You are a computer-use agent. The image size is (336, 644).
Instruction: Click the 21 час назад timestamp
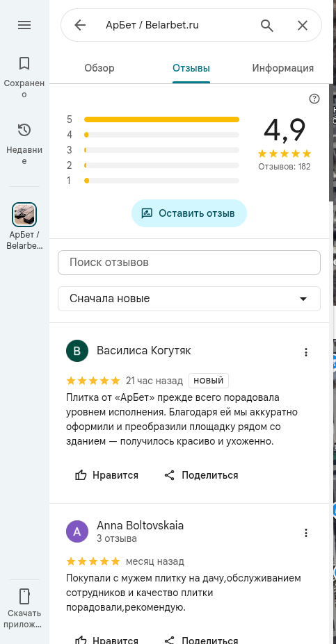pos(154,381)
